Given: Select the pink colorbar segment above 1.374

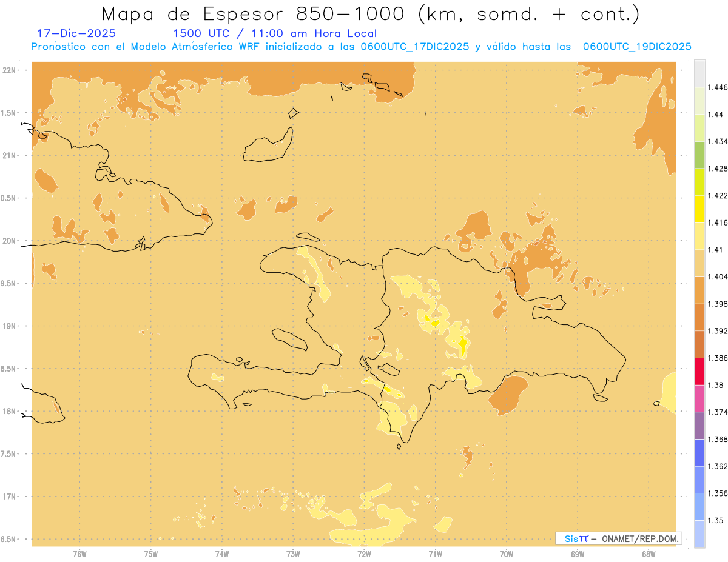Looking at the screenshot, I should tap(699, 399).
